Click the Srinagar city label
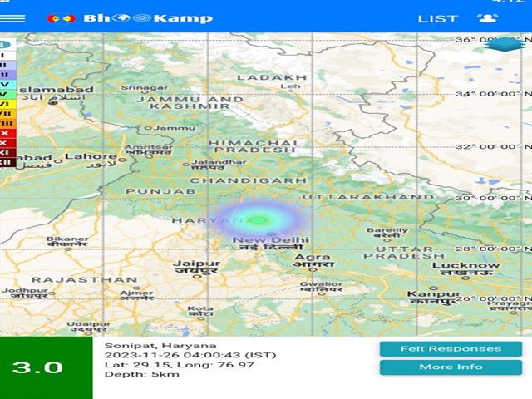 click(144, 88)
